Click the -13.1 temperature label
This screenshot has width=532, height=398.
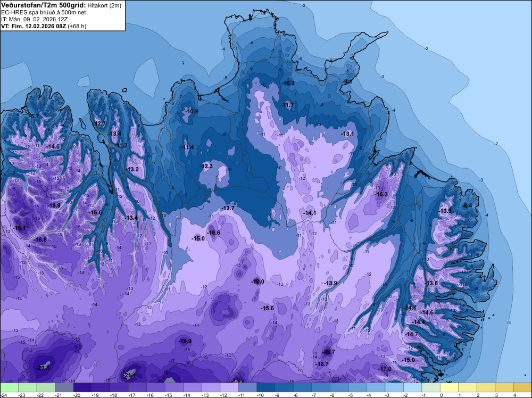347,134
